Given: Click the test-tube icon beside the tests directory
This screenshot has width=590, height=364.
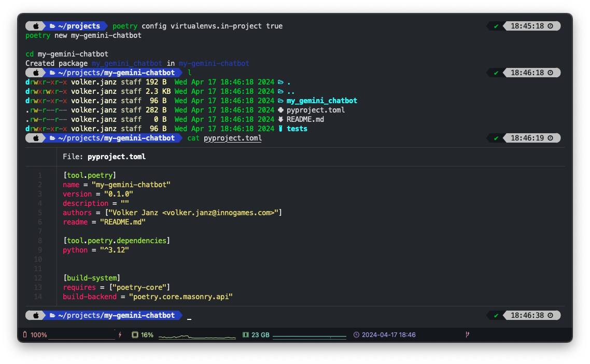Looking at the screenshot, I should [x=280, y=129].
